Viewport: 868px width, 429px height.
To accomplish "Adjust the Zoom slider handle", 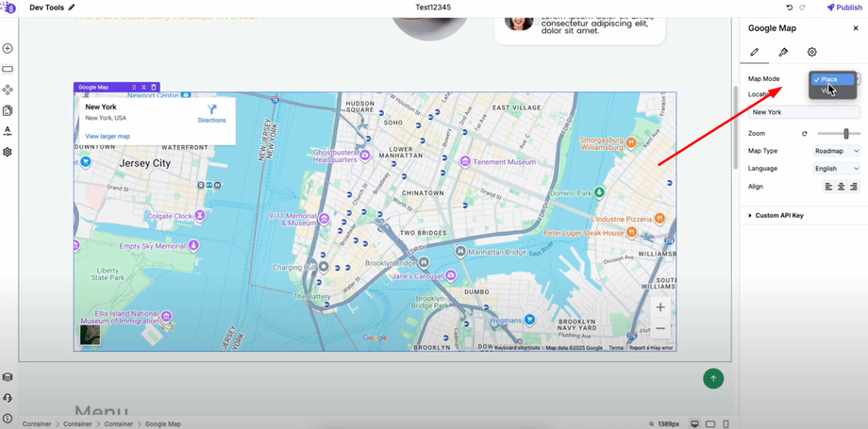I will pyautogui.click(x=846, y=133).
